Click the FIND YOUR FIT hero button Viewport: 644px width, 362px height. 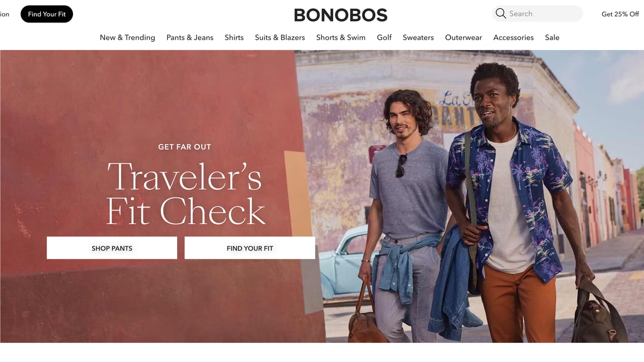250,248
